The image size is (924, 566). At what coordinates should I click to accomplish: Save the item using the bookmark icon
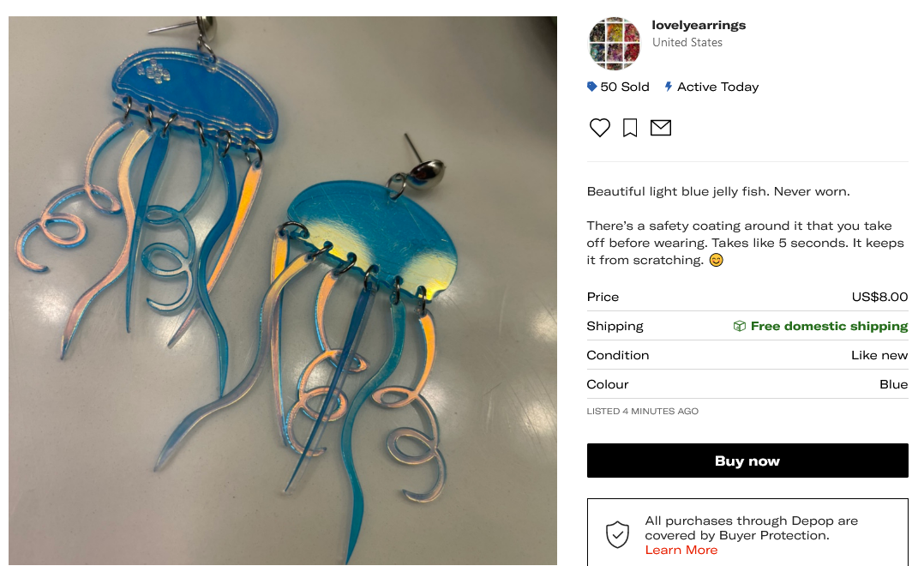point(630,127)
